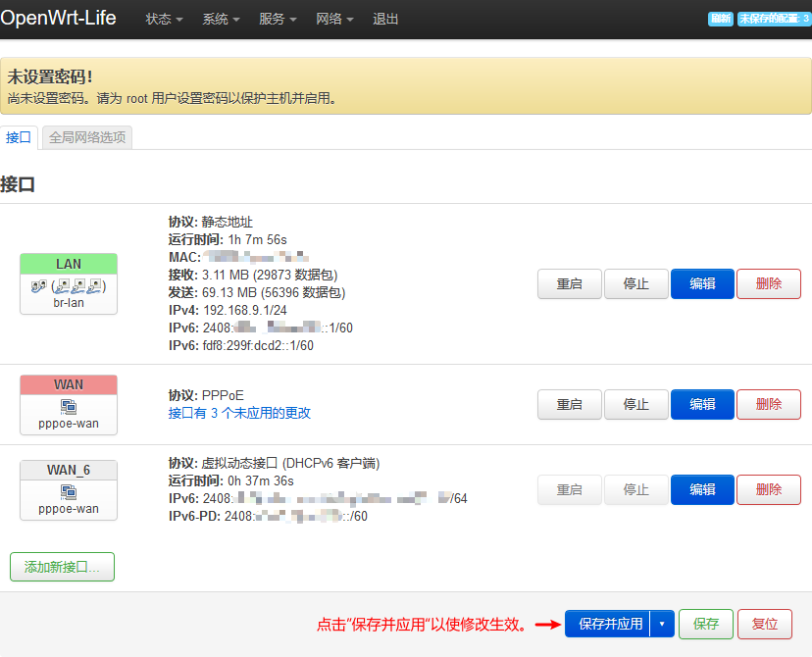Click the 添加新接口 button

[62, 567]
